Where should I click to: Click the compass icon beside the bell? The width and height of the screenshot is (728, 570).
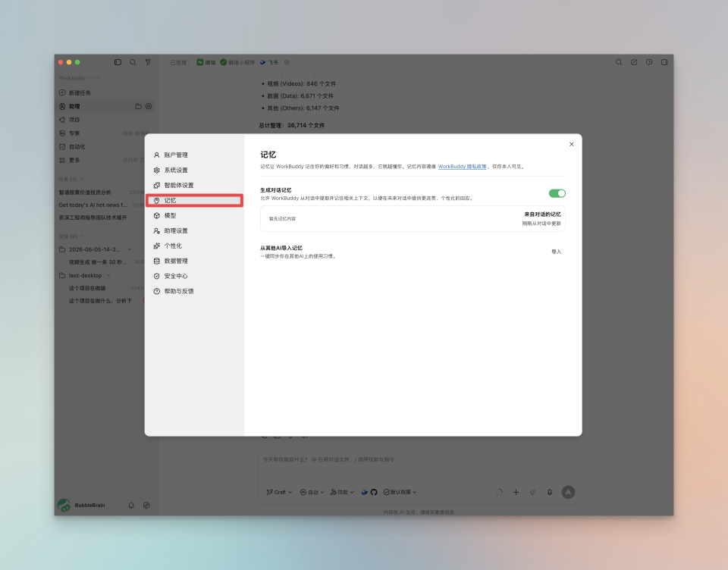coord(146,505)
